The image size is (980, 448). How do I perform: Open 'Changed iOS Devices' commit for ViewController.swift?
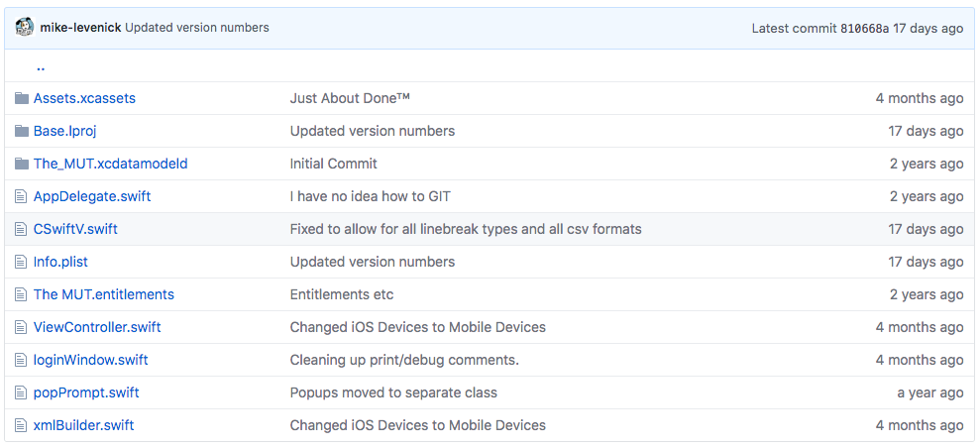(417, 327)
